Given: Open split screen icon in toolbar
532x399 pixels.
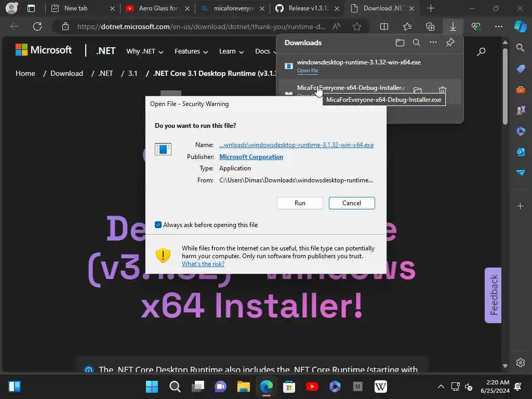Looking at the screenshot, I should (x=384, y=26).
